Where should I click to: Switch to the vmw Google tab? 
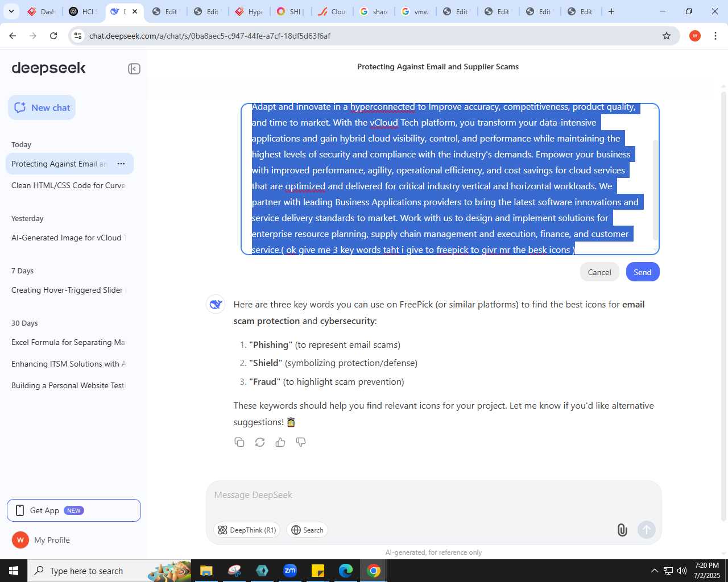coord(415,11)
